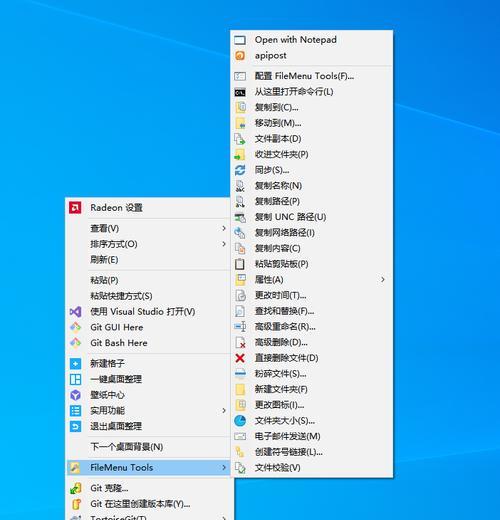The height and width of the screenshot is (520, 500).
Task: Click the 壁纸中心 cube icon
Action: [75, 395]
